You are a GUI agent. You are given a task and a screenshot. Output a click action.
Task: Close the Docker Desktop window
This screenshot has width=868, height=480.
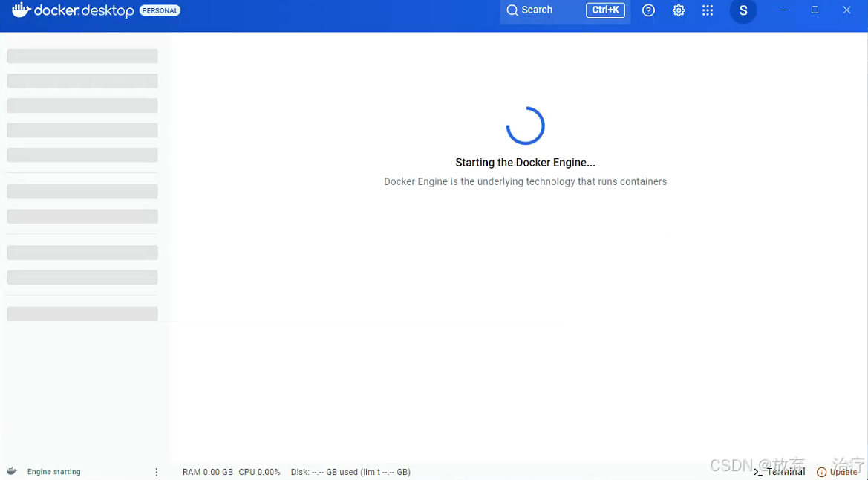pyautogui.click(x=846, y=10)
